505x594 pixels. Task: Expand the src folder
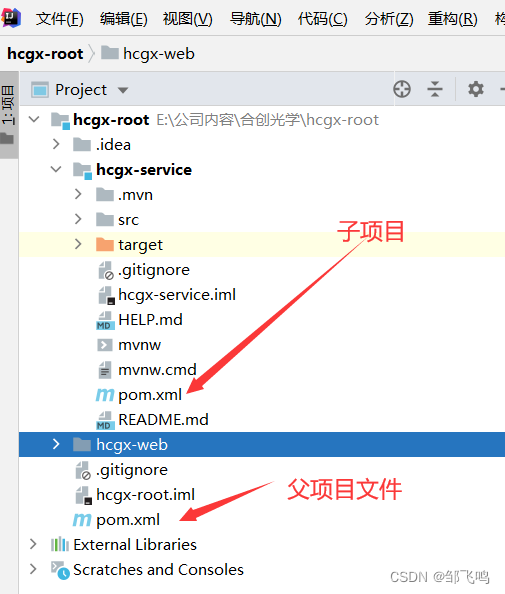(78, 219)
